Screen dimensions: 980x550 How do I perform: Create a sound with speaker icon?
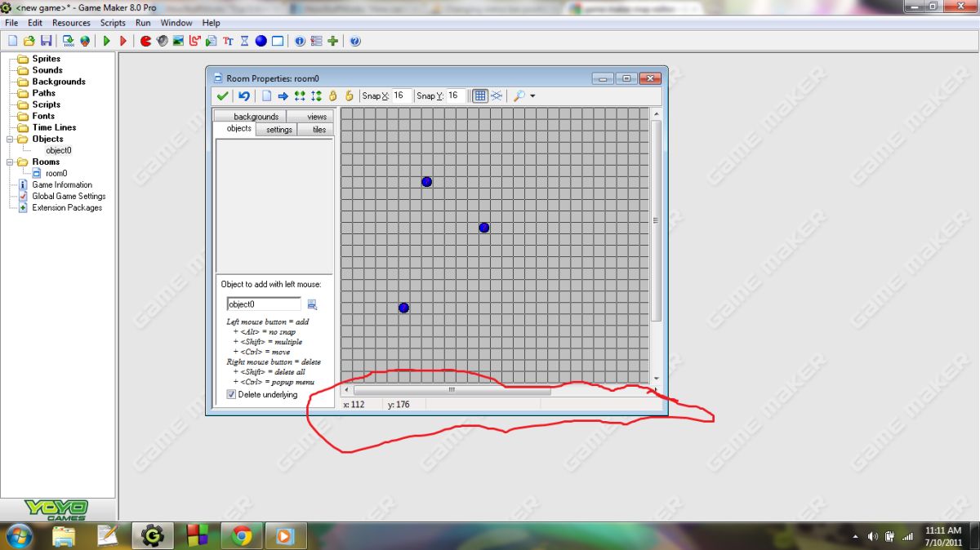click(162, 41)
